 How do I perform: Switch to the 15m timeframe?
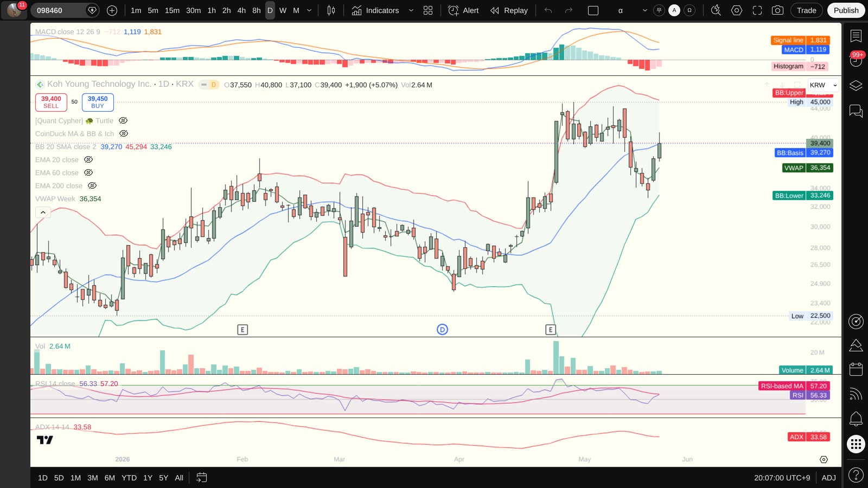pos(172,10)
